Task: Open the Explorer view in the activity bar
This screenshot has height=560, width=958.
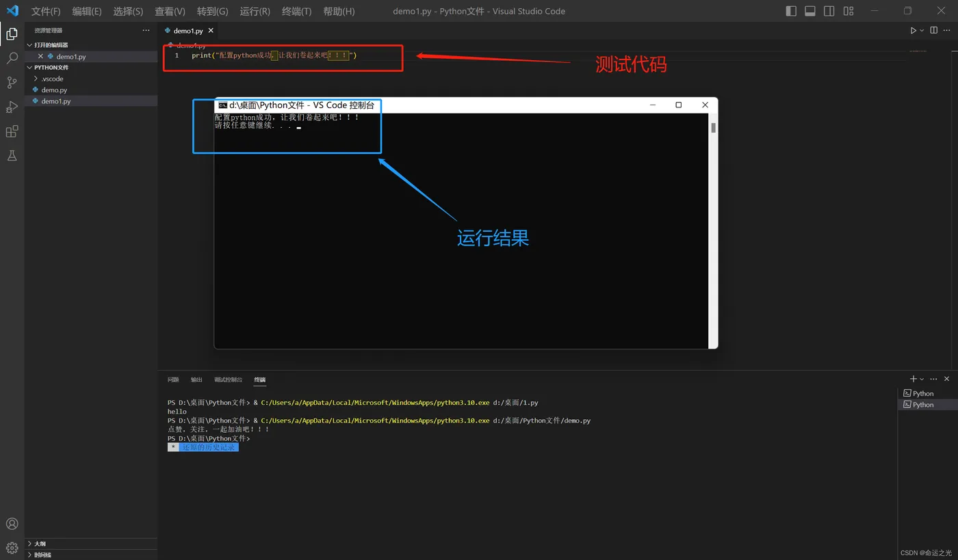Action: 12,34
